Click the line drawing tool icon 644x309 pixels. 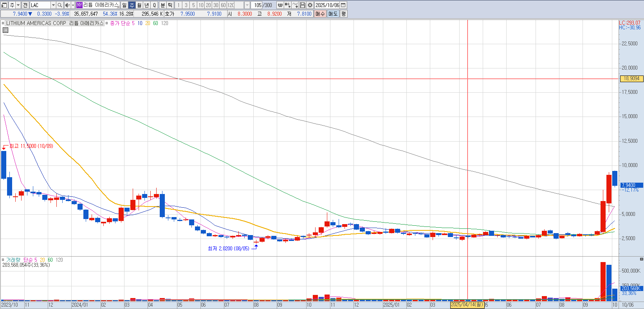pos(295,5)
